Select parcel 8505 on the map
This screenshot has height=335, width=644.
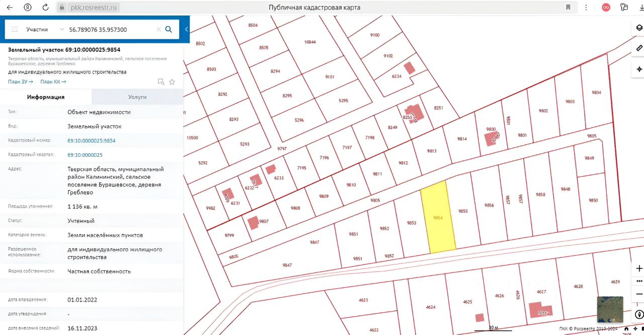point(264,47)
